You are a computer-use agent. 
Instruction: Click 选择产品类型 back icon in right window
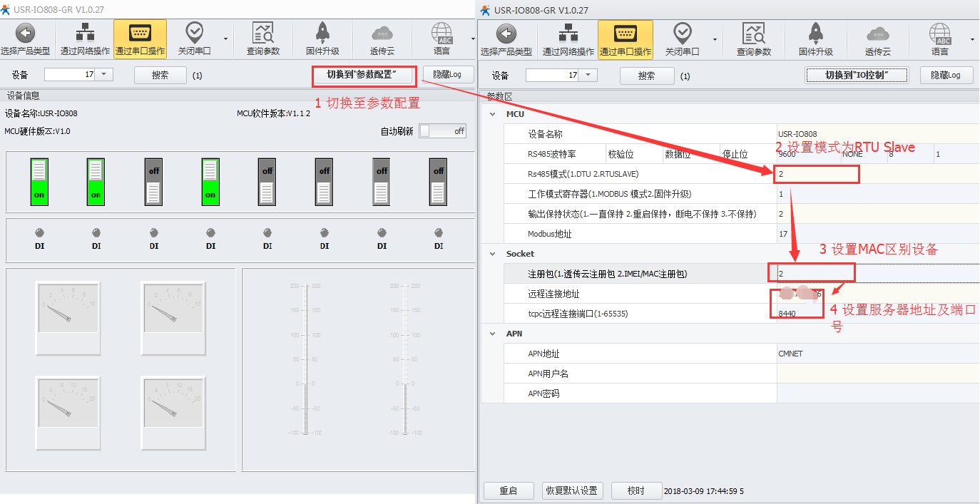click(x=506, y=34)
